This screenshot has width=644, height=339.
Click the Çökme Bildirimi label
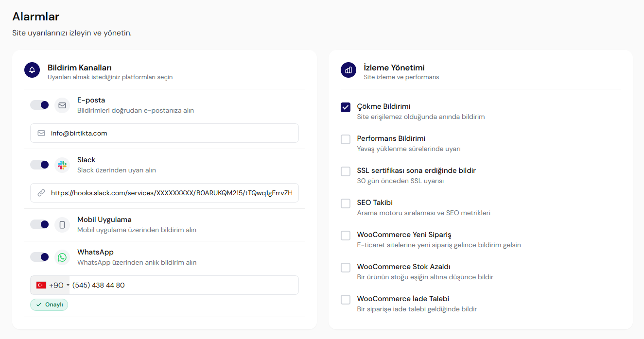point(384,106)
